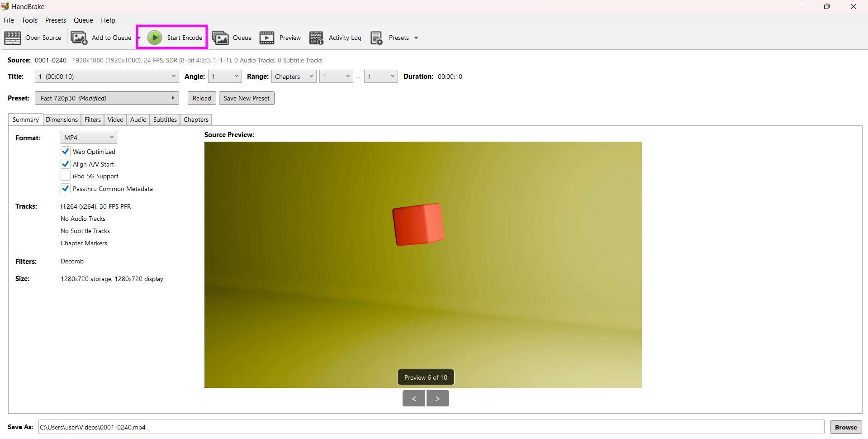Click the 1280x720 storage size text

[112, 279]
